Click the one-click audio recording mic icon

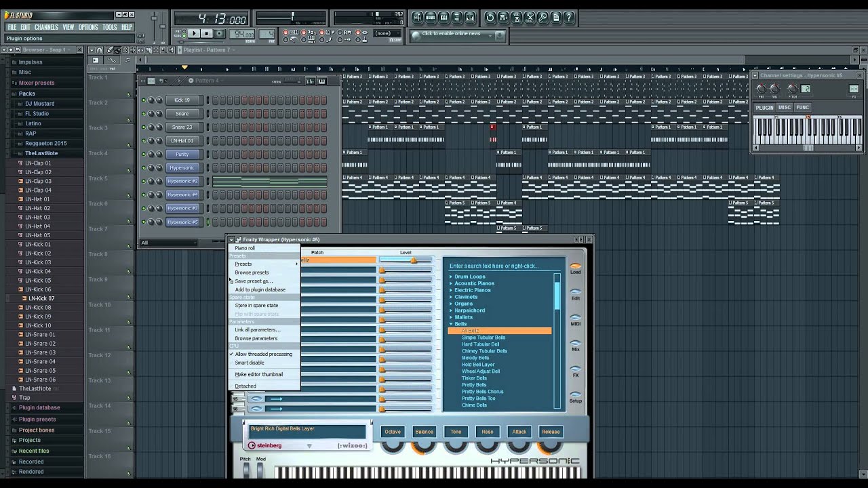click(x=543, y=18)
